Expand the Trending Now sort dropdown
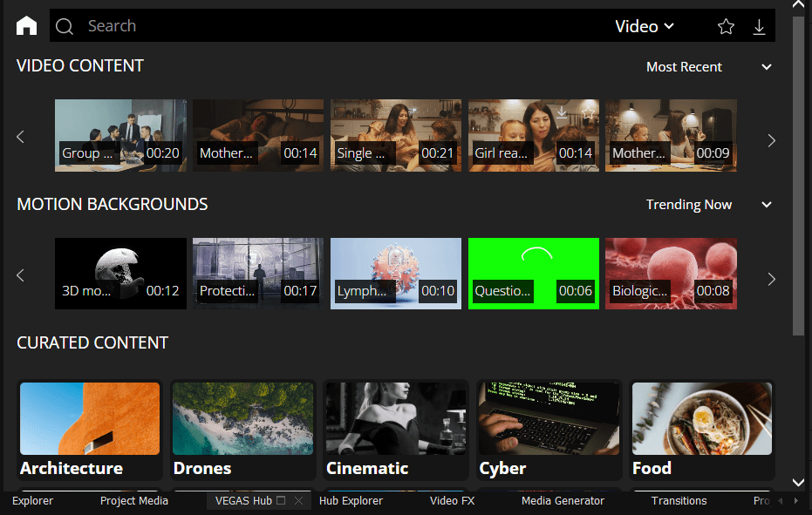 [767, 205]
